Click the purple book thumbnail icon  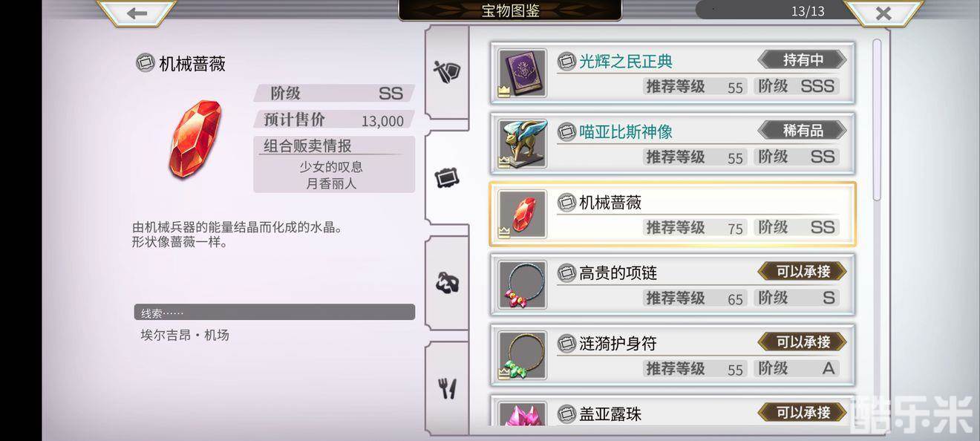[523, 73]
